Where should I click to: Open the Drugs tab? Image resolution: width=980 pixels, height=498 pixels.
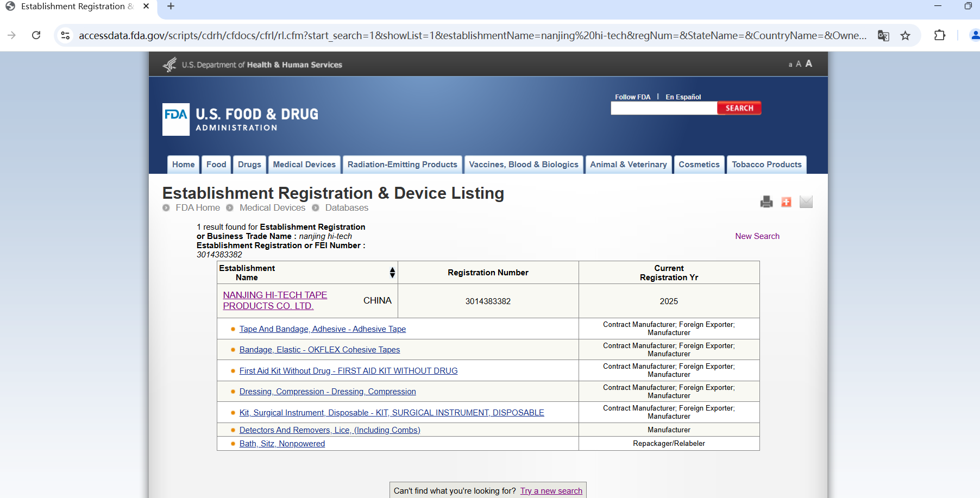(249, 165)
